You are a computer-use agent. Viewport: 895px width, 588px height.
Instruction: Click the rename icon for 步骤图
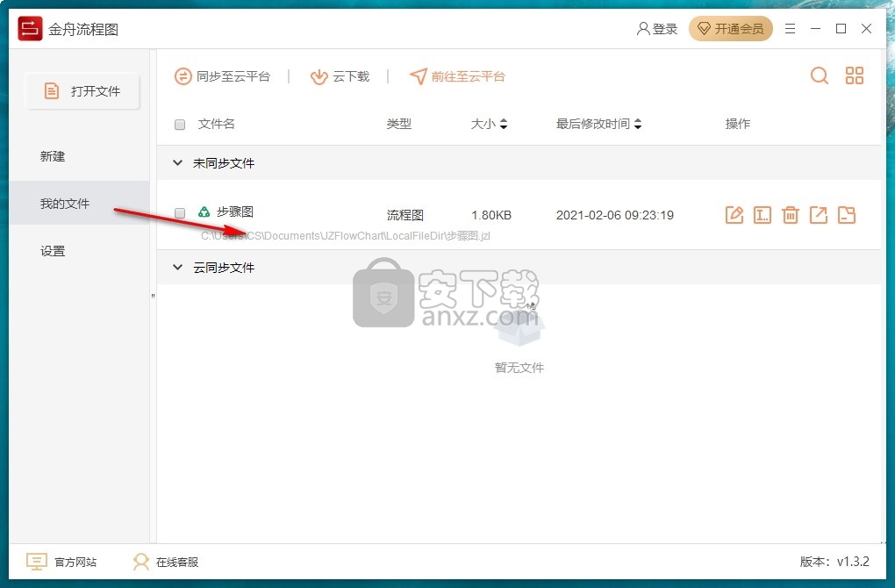click(763, 215)
